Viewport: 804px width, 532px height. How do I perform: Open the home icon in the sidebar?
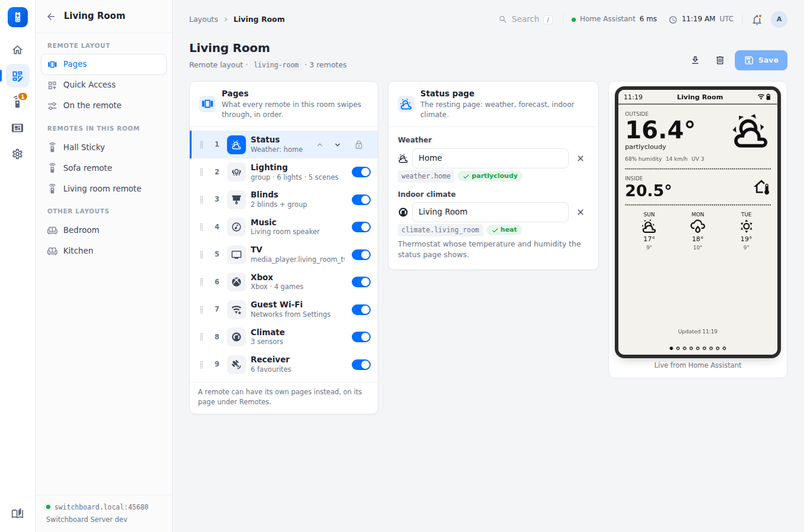click(18, 50)
